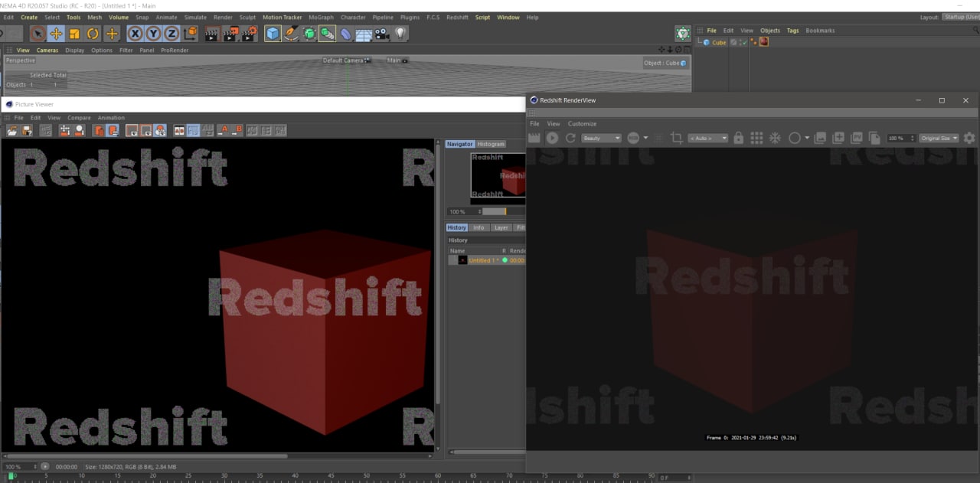Image resolution: width=980 pixels, height=483 pixels.
Task: Click the timeline current frame marker
Action: click(11, 476)
